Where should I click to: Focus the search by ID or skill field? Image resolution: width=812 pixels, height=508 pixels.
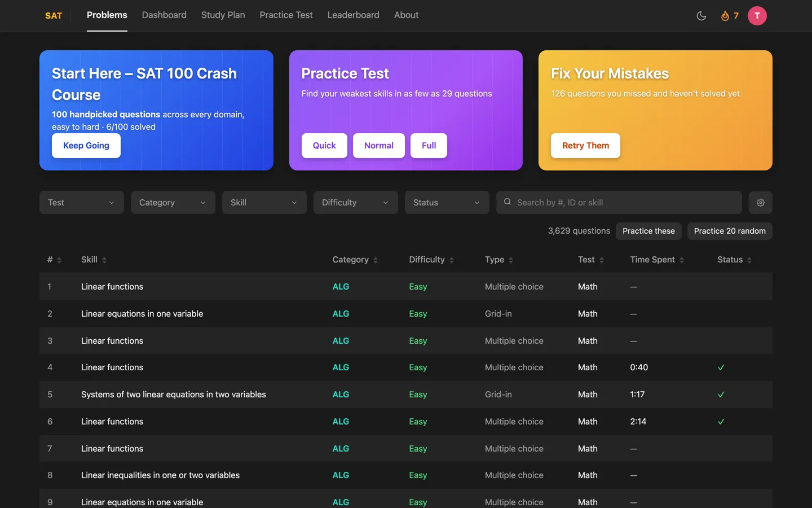tap(619, 203)
